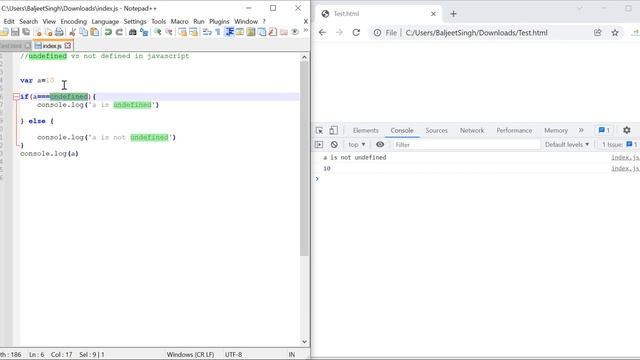Open the Window menu in Notepad++

(246, 21)
